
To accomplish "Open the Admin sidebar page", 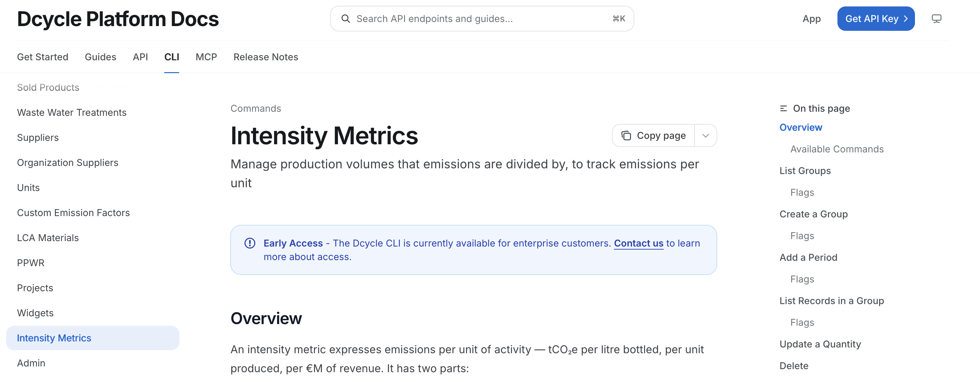I will tap(31, 363).
